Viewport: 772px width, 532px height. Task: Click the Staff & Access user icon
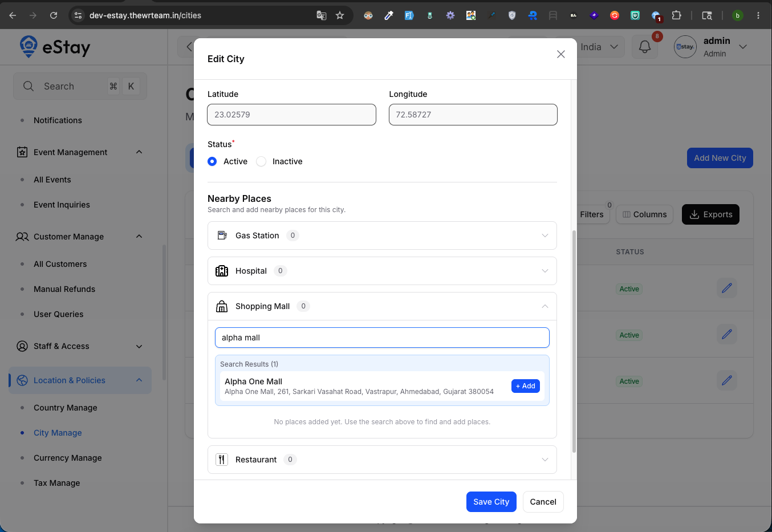click(22, 346)
